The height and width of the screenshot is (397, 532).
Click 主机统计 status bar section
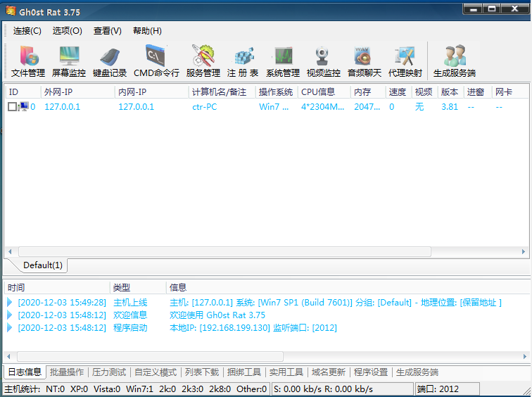(x=136, y=389)
